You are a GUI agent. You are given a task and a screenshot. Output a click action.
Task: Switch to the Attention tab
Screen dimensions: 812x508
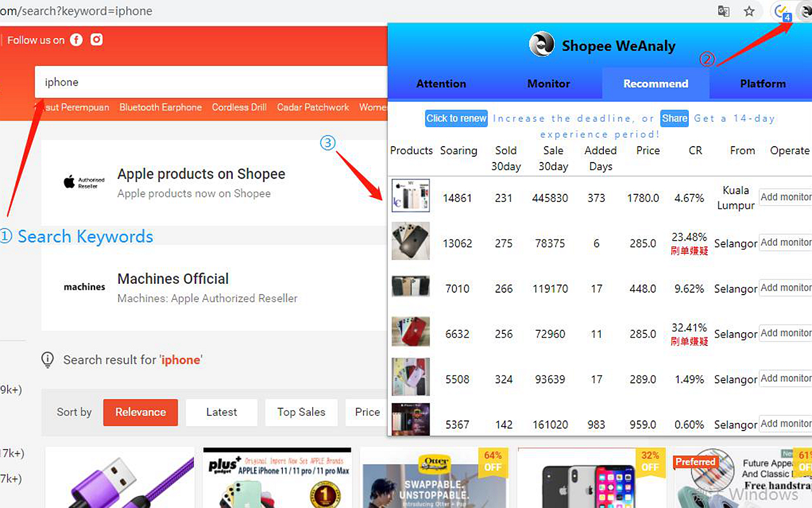click(441, 84)
